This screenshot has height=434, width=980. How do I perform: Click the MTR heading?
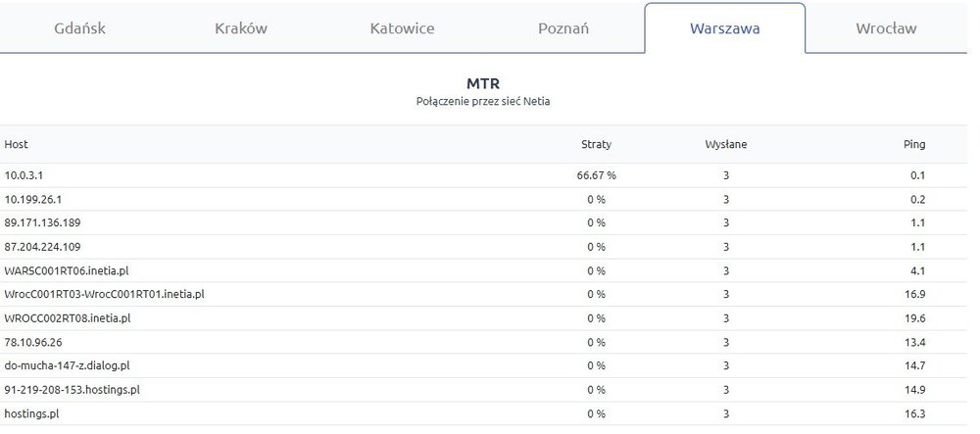[483, 83]
